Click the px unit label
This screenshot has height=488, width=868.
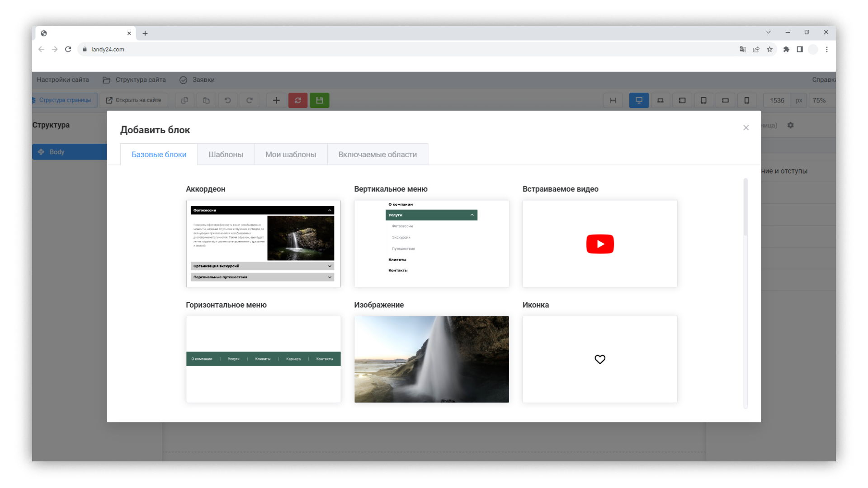click(x=799, y=100)
